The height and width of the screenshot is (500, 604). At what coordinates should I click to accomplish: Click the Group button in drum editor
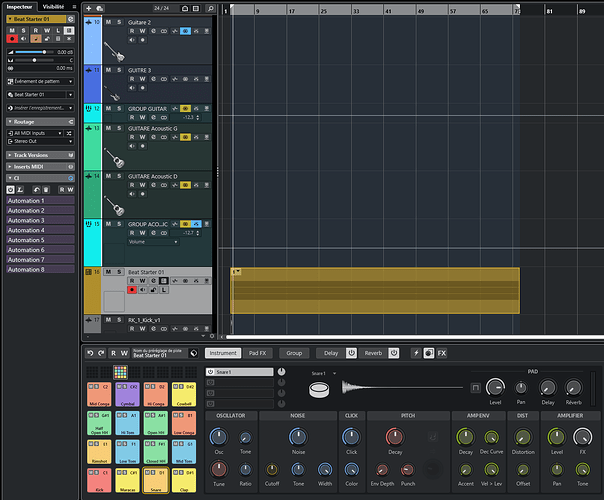(294, 353)
